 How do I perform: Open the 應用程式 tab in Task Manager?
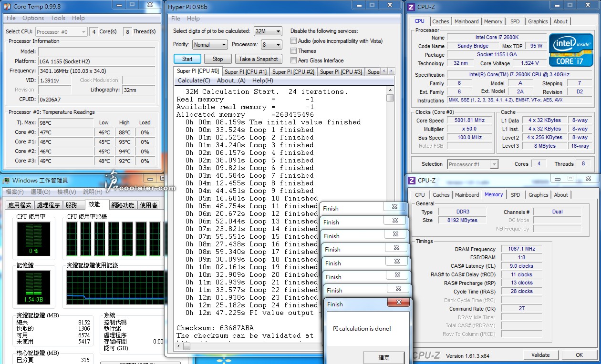coord(20,205)
